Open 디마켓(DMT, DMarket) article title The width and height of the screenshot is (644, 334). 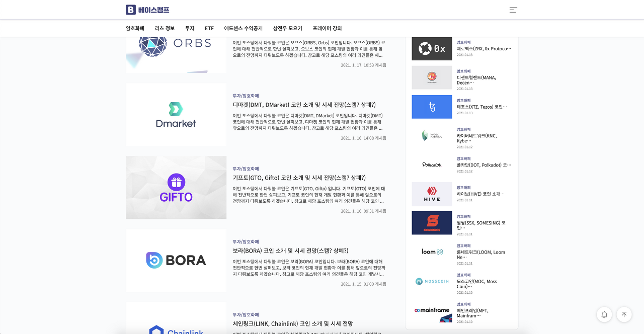pos(304,105)
